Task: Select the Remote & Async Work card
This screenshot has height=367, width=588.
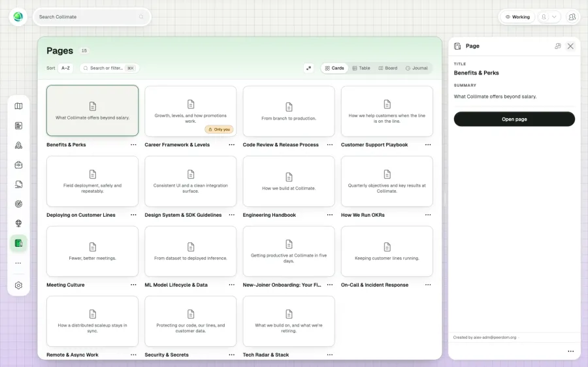Action: [92, 321]
